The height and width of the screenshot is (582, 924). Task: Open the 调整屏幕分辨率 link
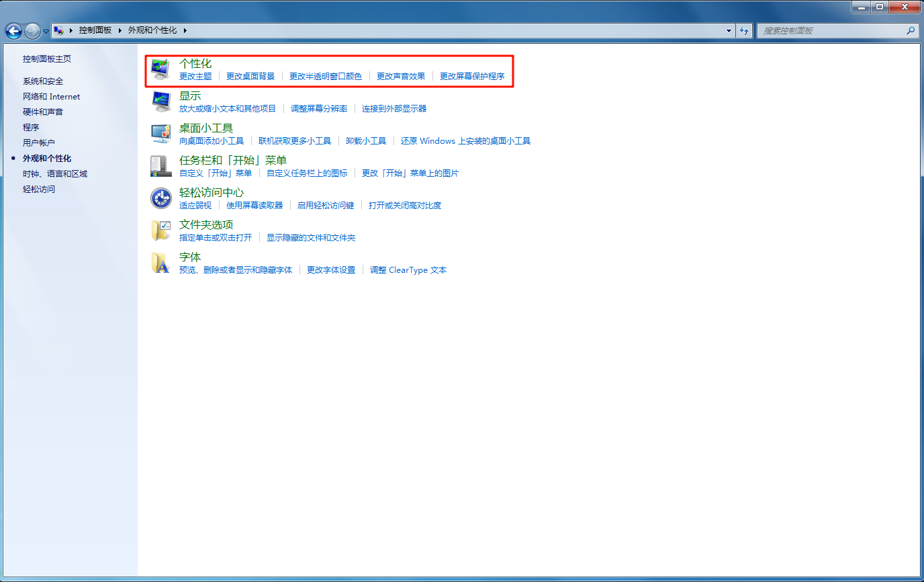coord(319,109)
